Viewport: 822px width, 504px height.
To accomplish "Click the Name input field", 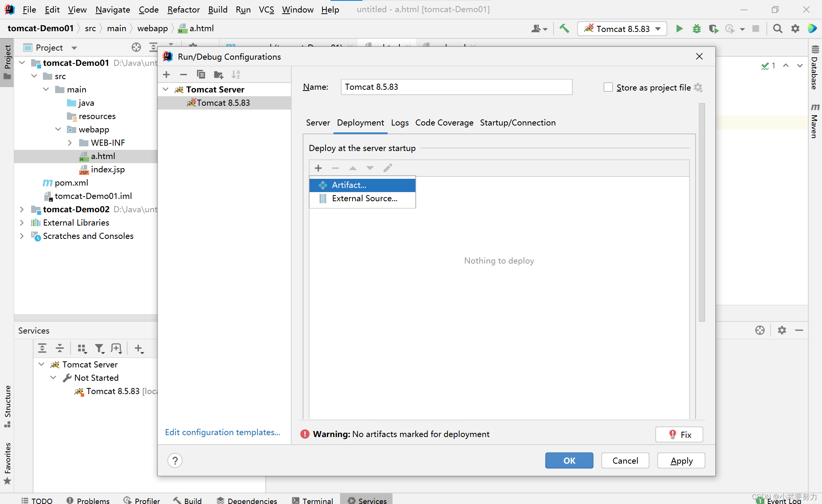I will 456,87.
